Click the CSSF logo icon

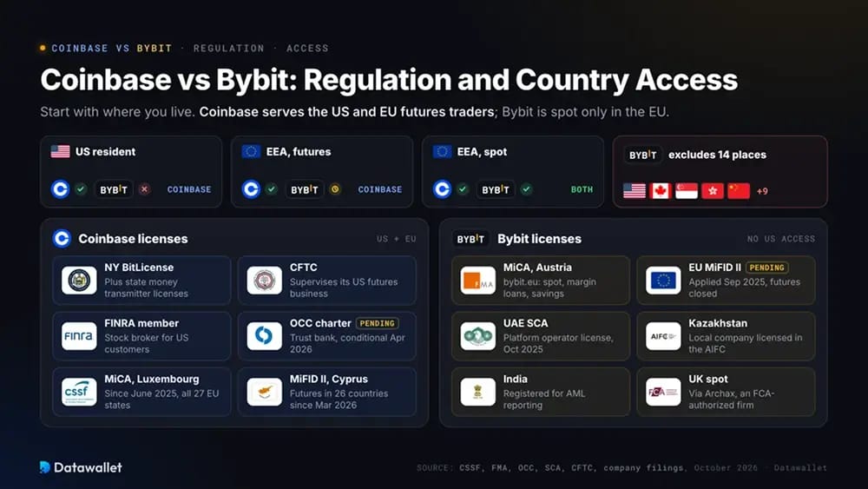[x=79, y=392]
